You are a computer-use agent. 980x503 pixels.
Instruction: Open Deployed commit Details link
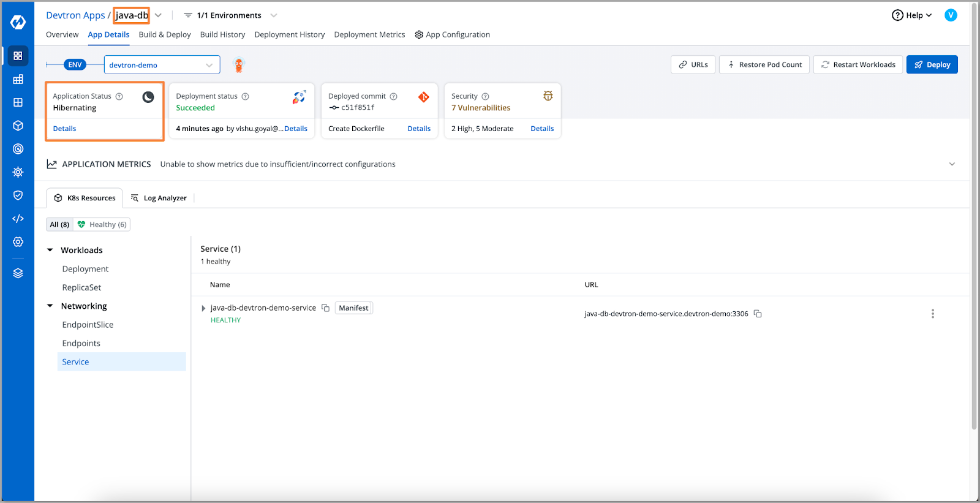(419, 129)
